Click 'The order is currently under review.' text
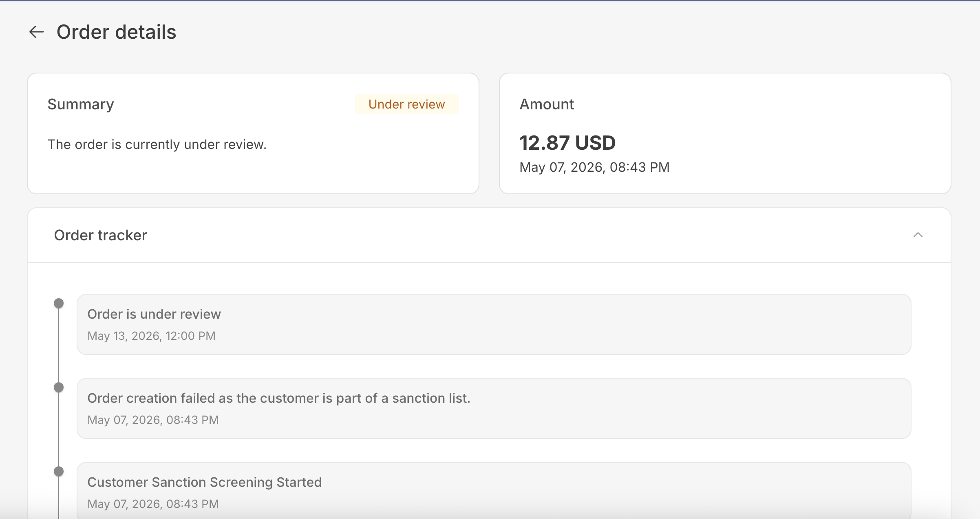This screenshot has width=980, height=519. (x=157, y=144)
